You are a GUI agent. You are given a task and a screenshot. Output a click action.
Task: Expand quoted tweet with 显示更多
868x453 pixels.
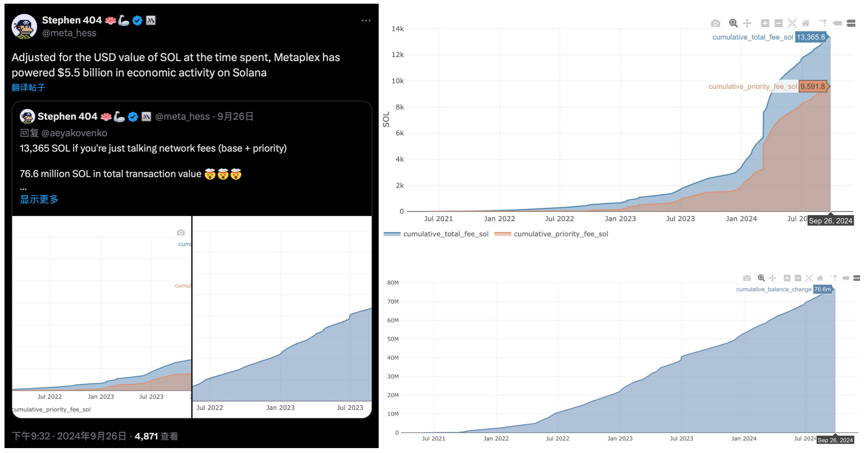click(39, 199)
